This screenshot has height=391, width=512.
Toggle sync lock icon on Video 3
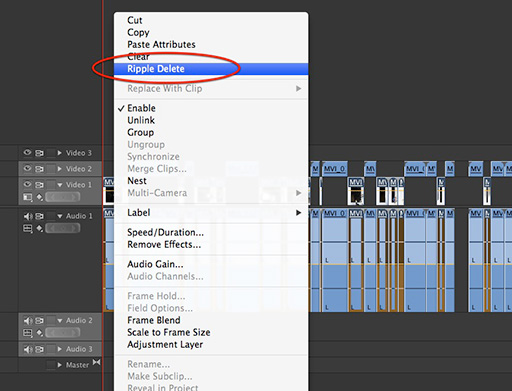click(39, 153)
